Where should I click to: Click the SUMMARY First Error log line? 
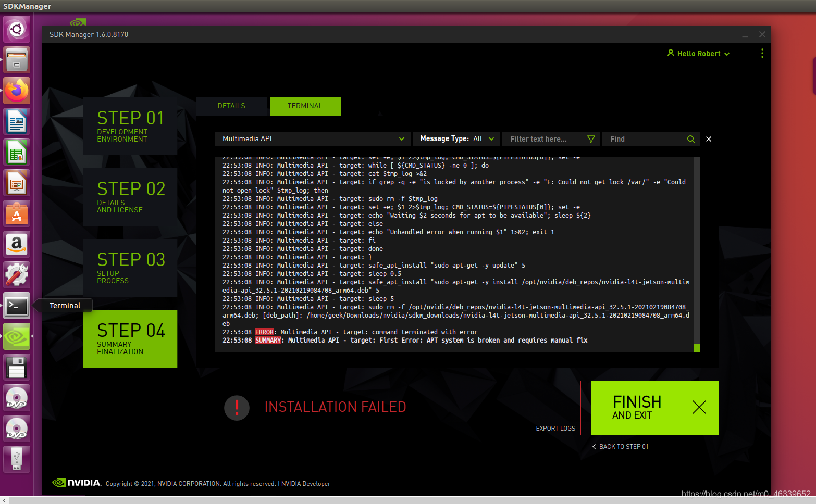(x=405, y=341)
